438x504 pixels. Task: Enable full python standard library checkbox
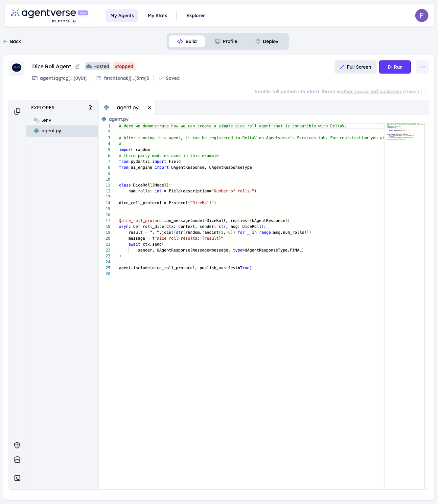pyautogui.click(x=425, y=92)
